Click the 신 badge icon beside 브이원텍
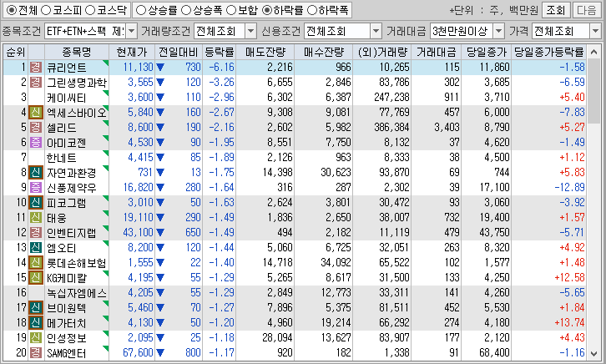606x364 pixels. pos(36,308)
